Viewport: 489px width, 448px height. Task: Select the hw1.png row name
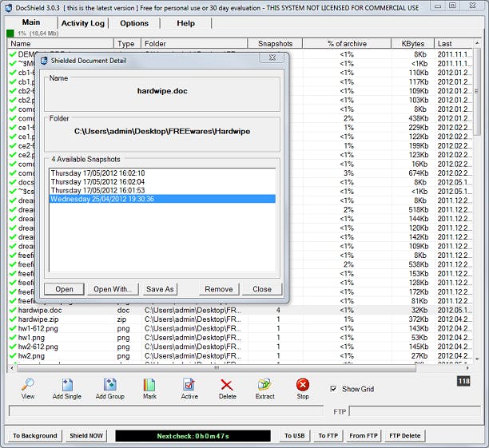pos(31,338)
